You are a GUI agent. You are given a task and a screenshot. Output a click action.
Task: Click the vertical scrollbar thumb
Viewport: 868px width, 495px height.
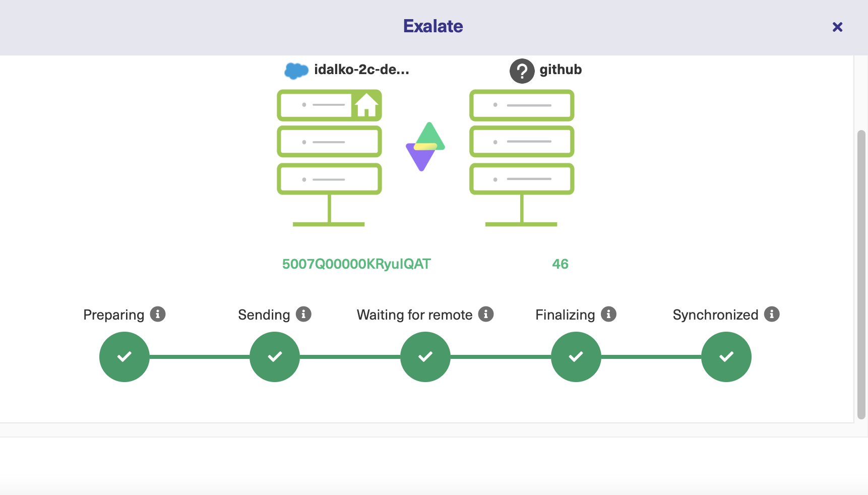pyautogui.click(x=861, y=275)
